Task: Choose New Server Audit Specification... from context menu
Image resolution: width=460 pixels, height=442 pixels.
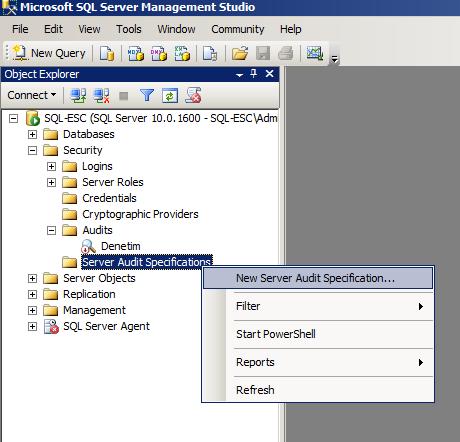Action: [x=318, y=278]
